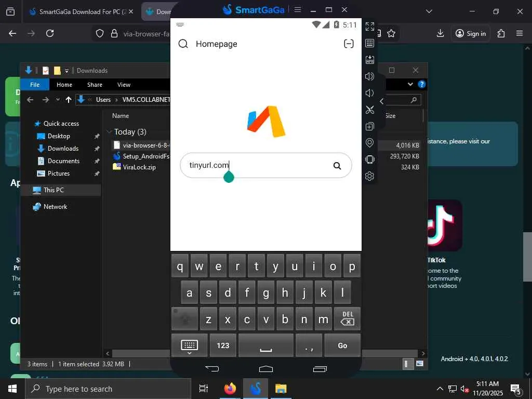
Task: Shake device icon in SmartGaGa sidebar
Action: click(369, 159)
